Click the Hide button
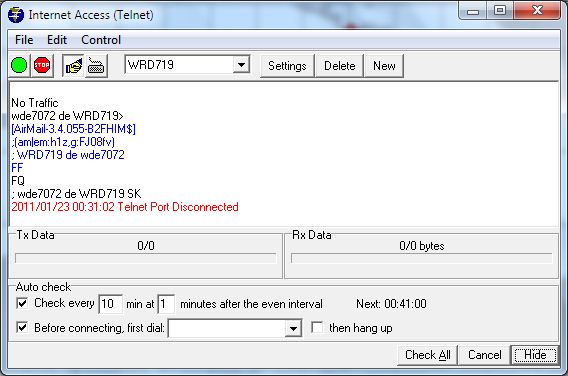 click(535, 355)
